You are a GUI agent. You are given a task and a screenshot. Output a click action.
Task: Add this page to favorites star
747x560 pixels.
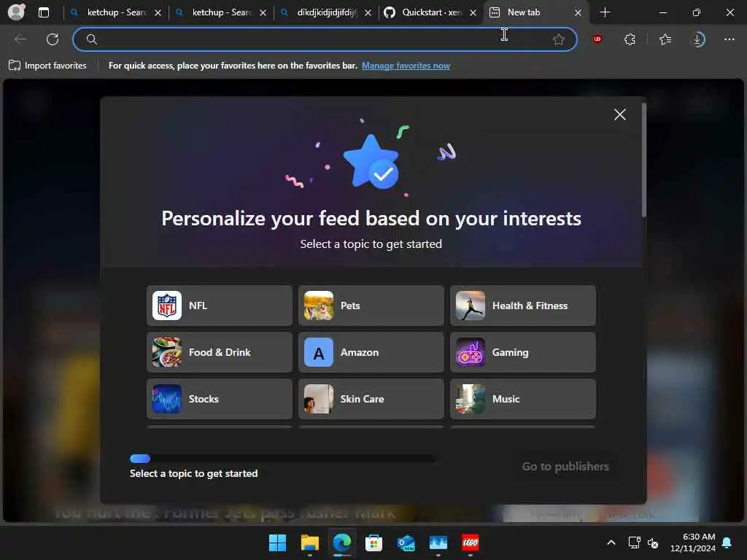(x=558, y=39)
